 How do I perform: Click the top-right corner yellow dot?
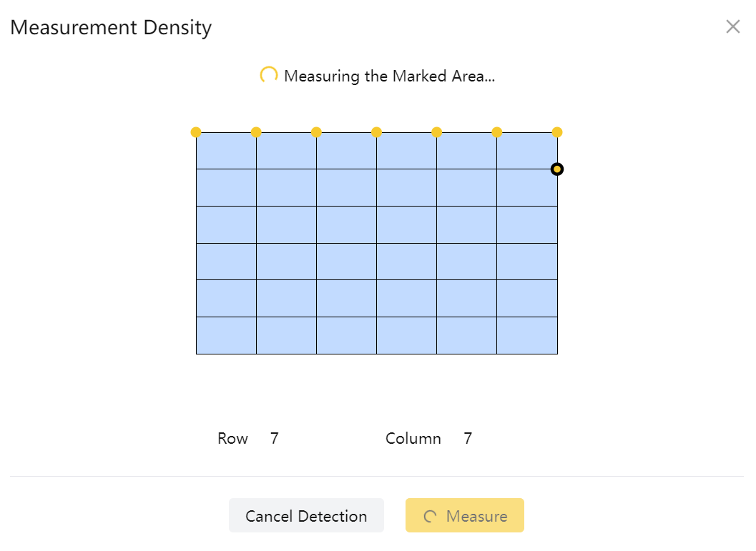[x=557, y=132]
